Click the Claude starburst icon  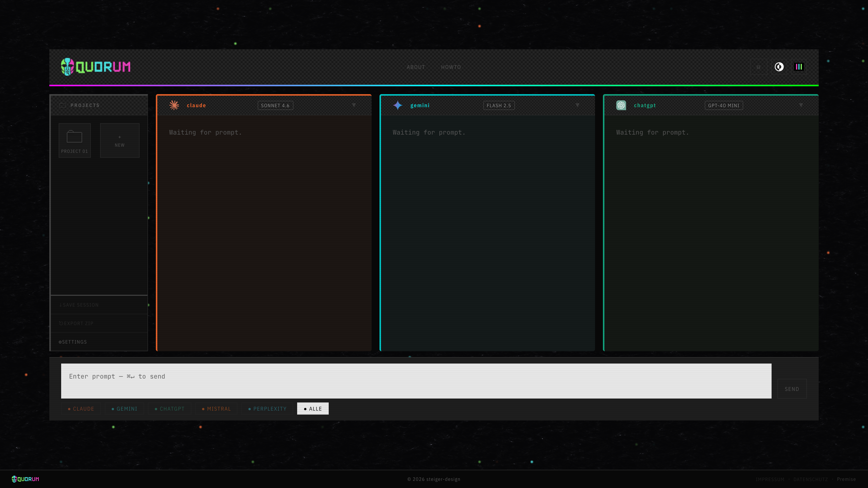[174, 105]
